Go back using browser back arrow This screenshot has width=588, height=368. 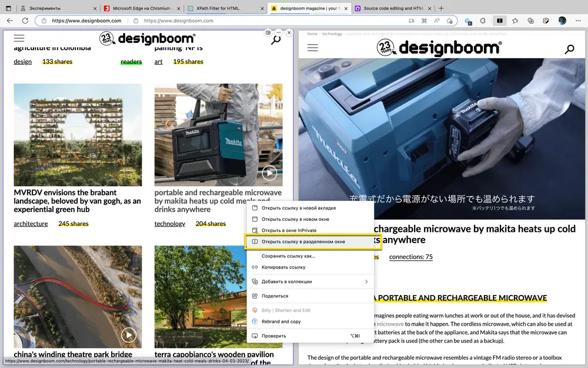[9, 21]
